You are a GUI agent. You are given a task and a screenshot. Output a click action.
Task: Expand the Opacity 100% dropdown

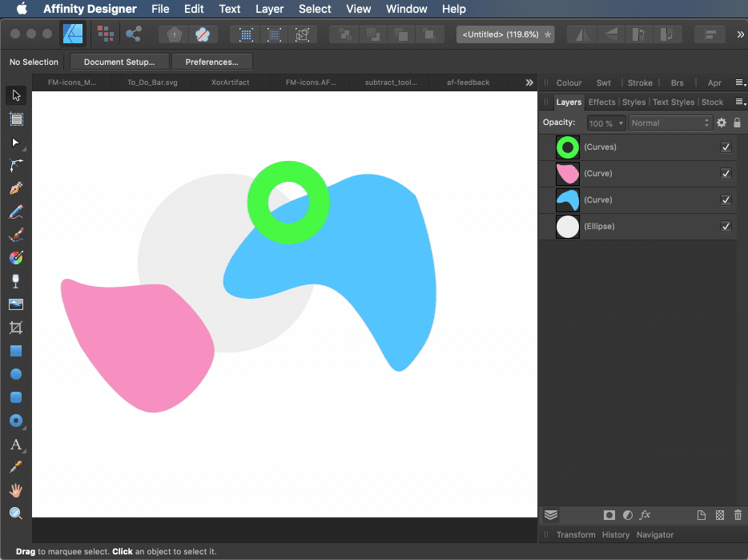click(606, 123)
